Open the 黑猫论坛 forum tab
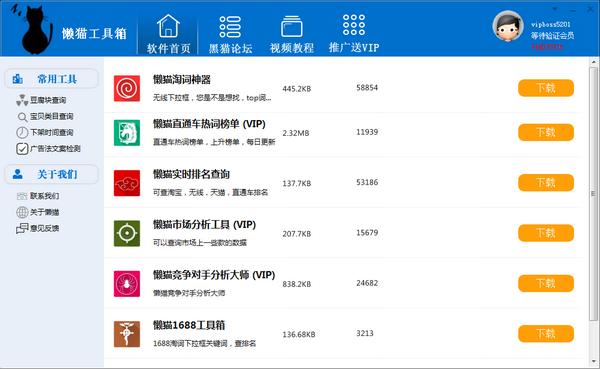The height and width of the screenshot is (369, 600). (230, 34)
